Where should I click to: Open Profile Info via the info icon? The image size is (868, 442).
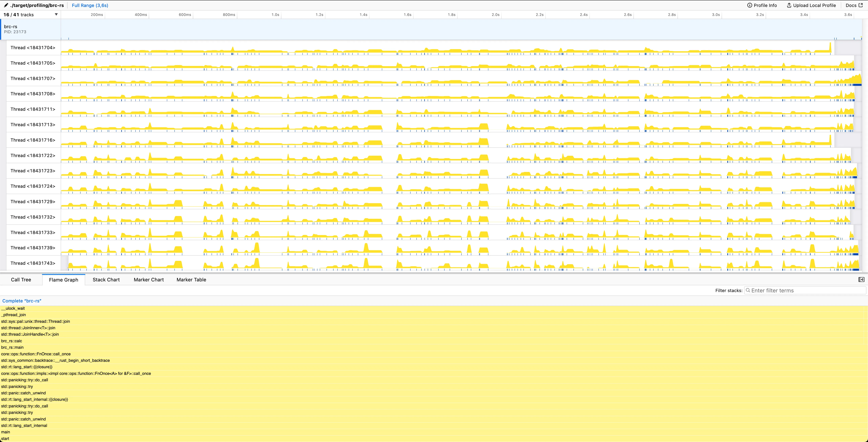(x=750, y=5)
